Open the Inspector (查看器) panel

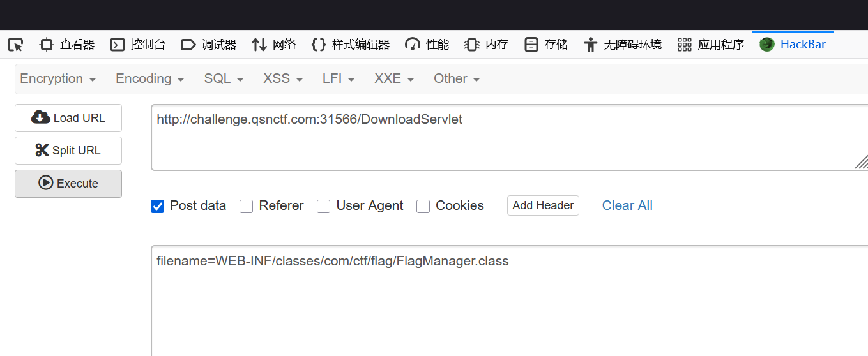pyautogui.click(x=67, y=45)
